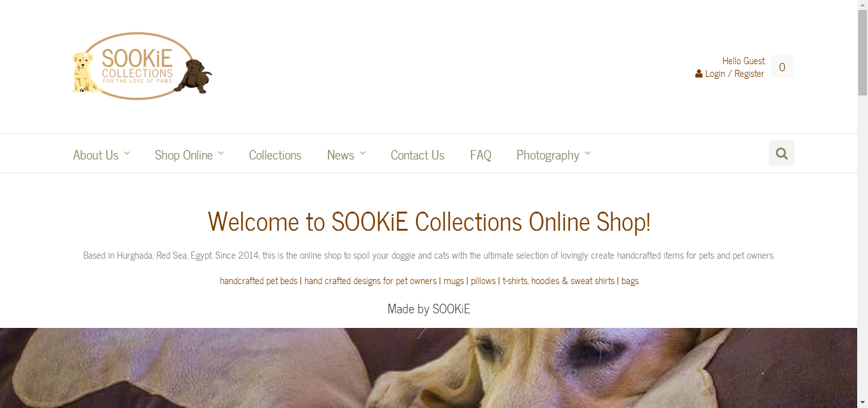Open the shopping cart counter showing 0
The image size is (868, 408).
pos(782,67)
